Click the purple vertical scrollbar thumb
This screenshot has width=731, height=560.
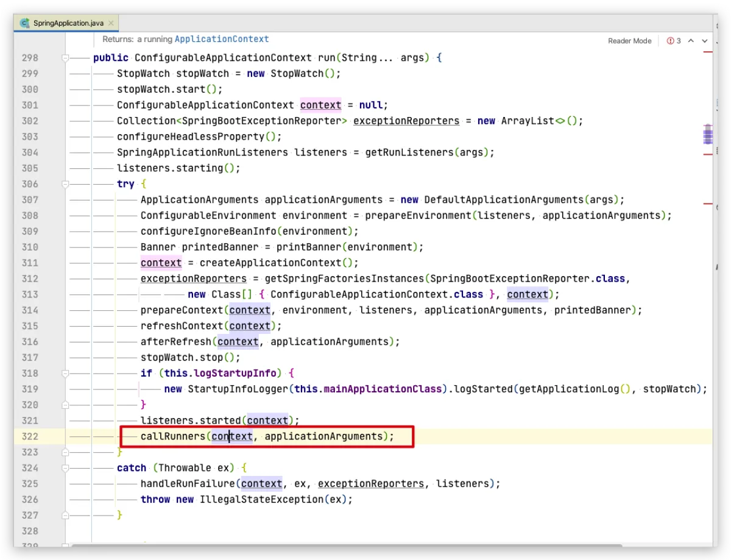pos(707,134)
